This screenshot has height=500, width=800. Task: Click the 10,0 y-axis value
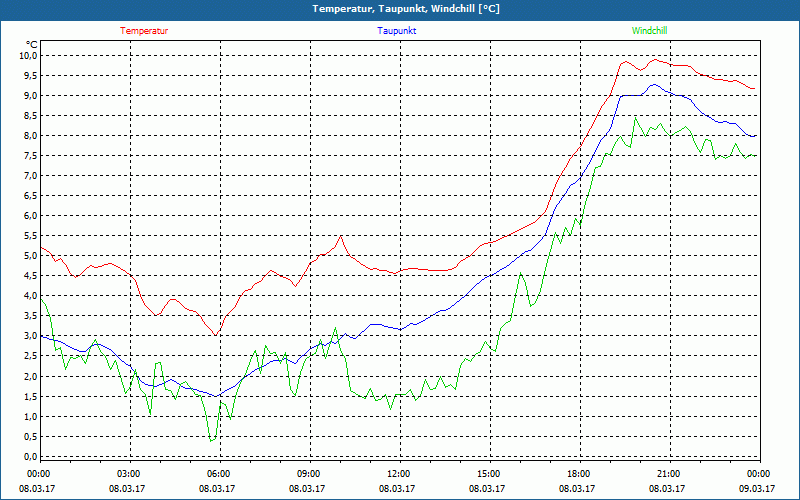[29, 55]
